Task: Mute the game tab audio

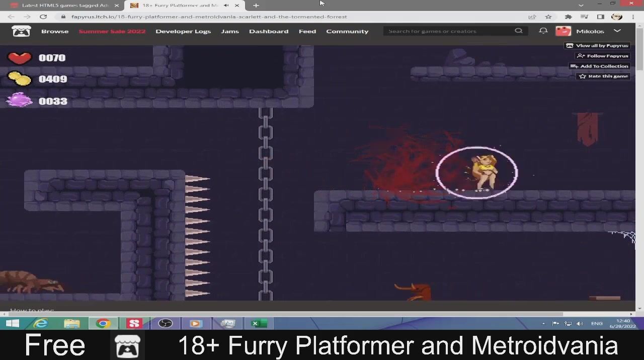Action: pyautogui.click(x=226, y=5)
